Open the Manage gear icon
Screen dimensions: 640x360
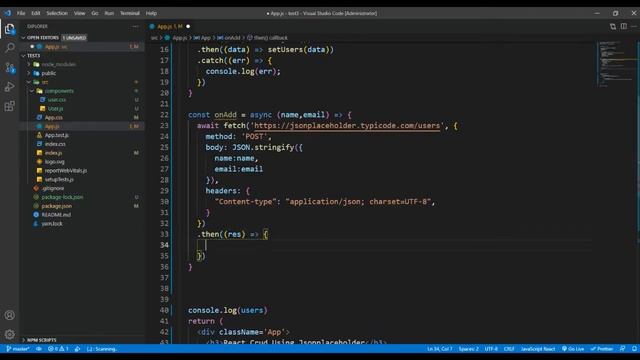pos(9,334)
